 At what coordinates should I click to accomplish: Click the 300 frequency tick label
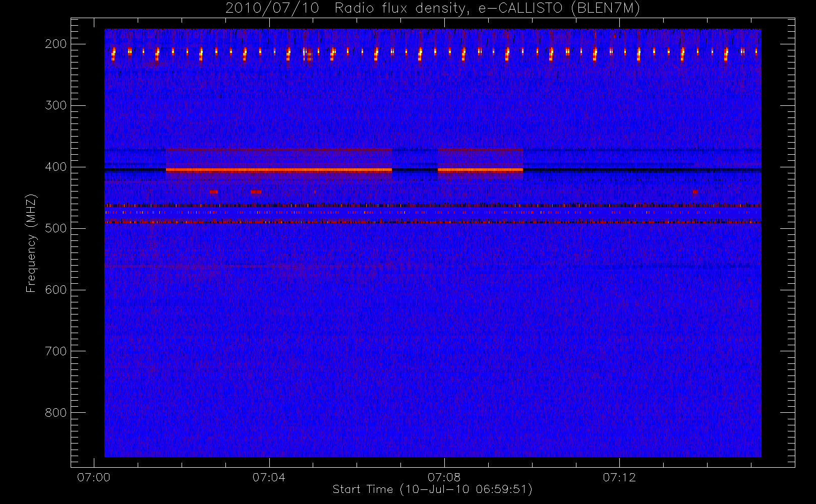click(x=56, y=105)
